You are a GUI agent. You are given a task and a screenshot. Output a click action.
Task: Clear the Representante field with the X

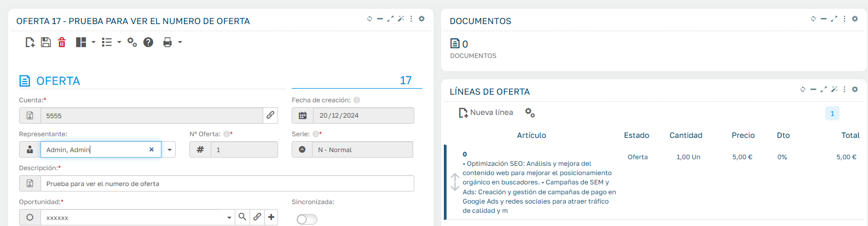click(x=152, y=149)
